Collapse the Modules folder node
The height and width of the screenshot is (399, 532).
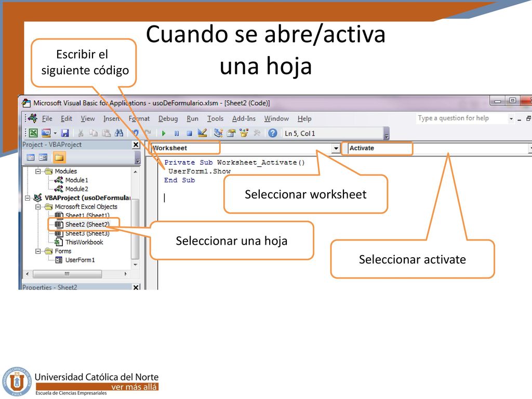pos(38,171)
